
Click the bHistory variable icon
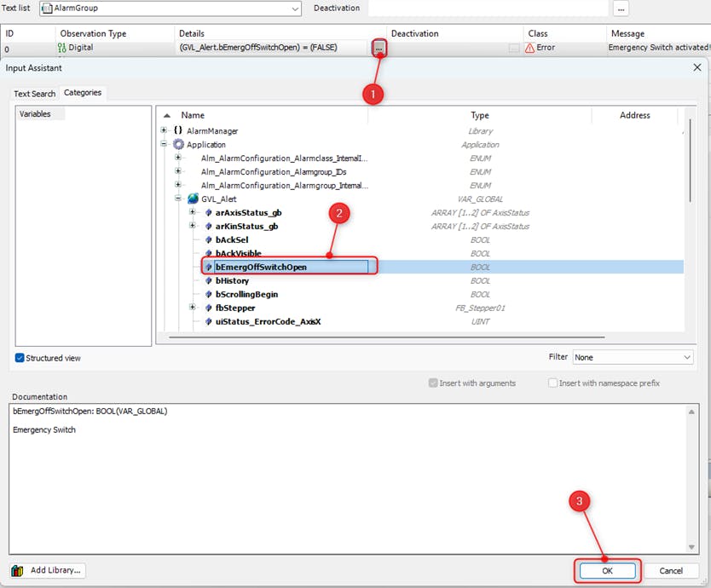[x=208, y=280]
